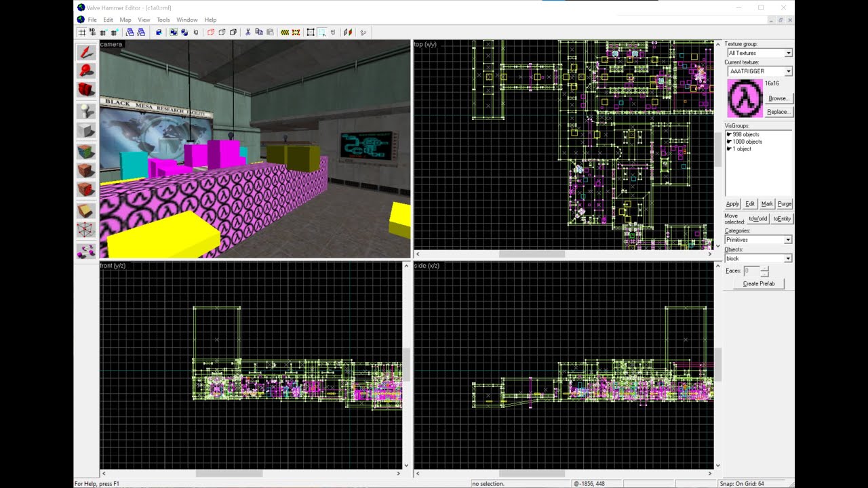Open the Current texture AAATRIGGER dropdown
The image size is (868, 488).
[x=788, y=71]
